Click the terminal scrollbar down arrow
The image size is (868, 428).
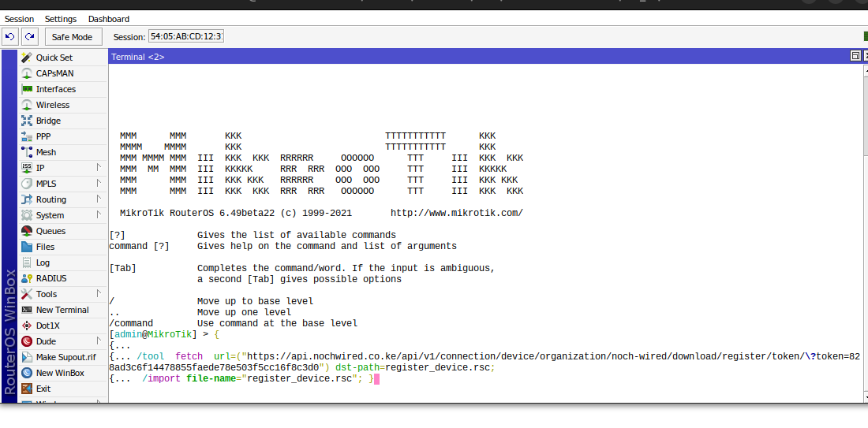(865, 396)
